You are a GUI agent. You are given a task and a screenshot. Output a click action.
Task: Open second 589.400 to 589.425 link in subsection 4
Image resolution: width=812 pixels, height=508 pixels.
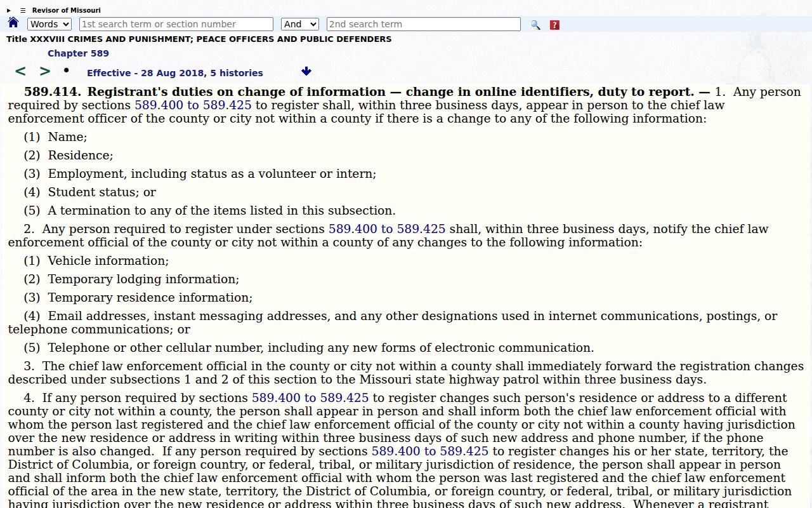430,451
